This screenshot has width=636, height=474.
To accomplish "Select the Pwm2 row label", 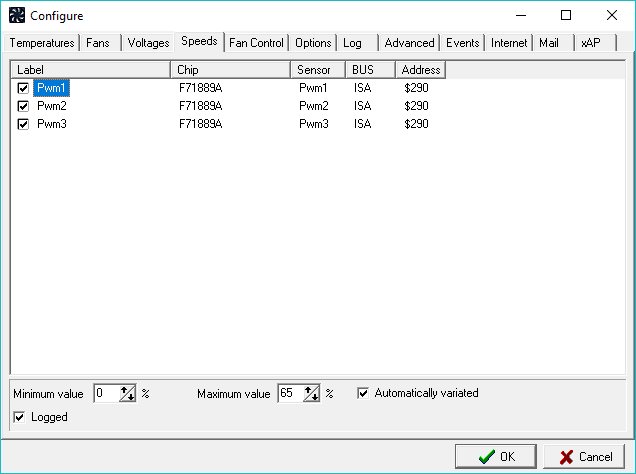I will point(52,106).
